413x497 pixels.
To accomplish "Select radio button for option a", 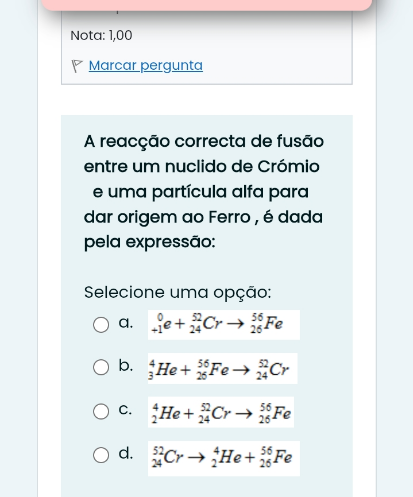I will 101,324.
